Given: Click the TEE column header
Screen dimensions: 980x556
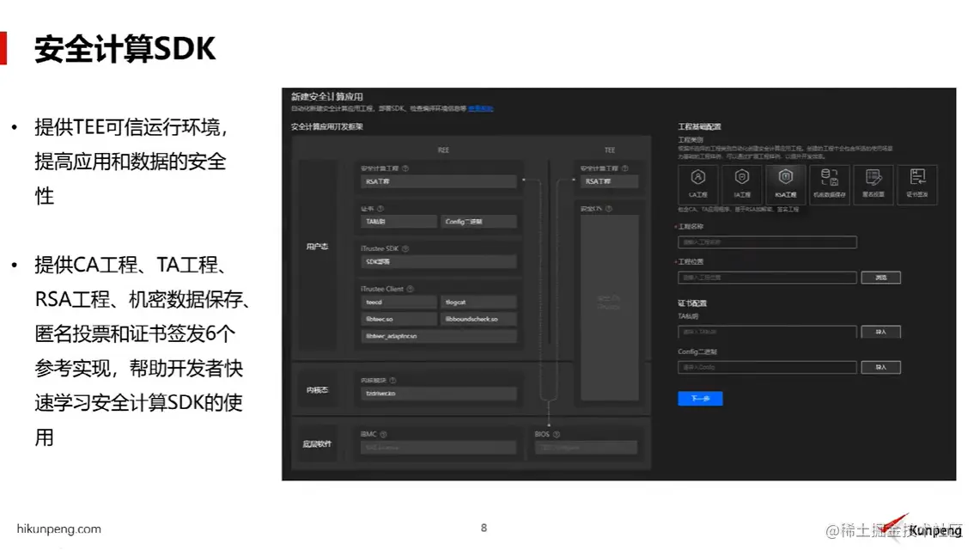Looking at the screenshot, I should tap(609, 150).
